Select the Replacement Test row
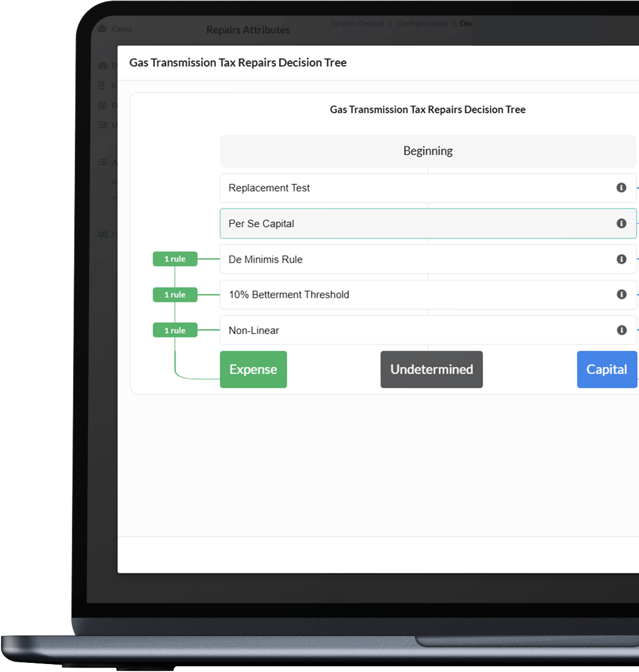Viewport: 639px width, 672px height. [x=428, y=188]
